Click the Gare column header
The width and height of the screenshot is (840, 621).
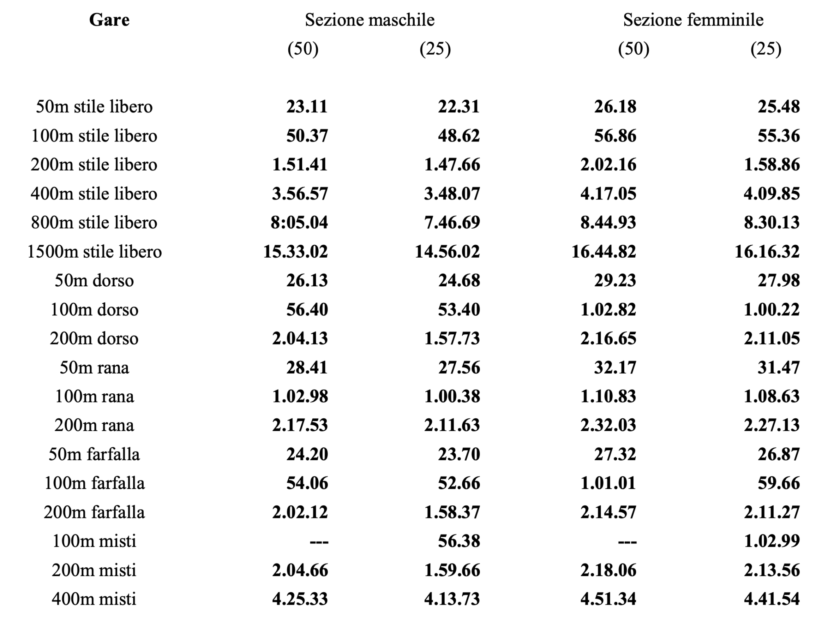pos(109,20)
